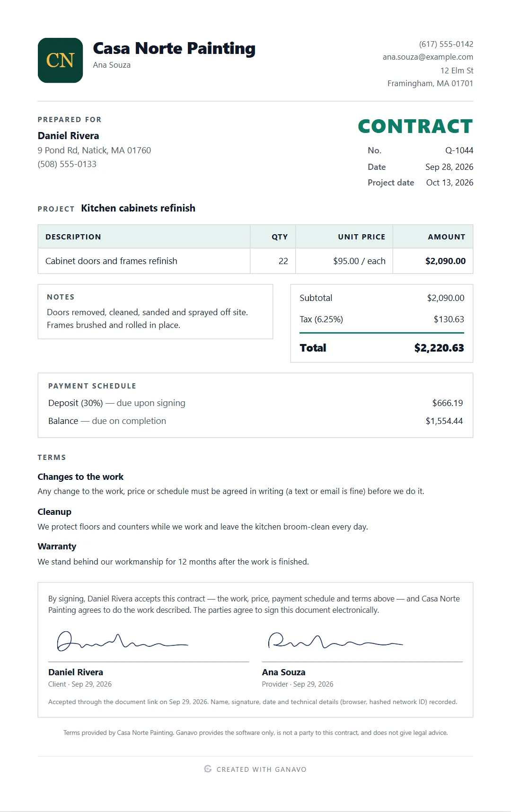Click the Warranty heading

(x=57, y=547)
